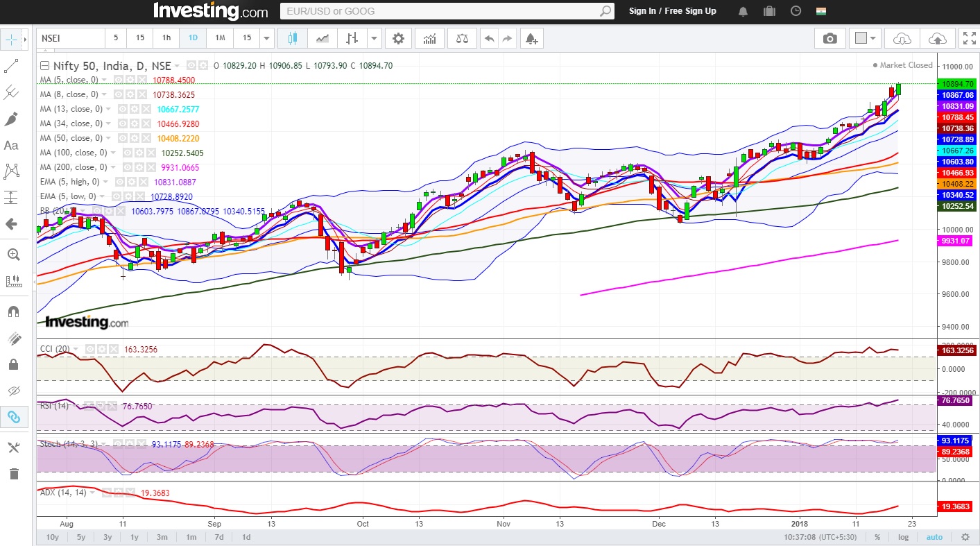
Task: Open the chart layout square dropdown
Action: [x=866, y=38]
